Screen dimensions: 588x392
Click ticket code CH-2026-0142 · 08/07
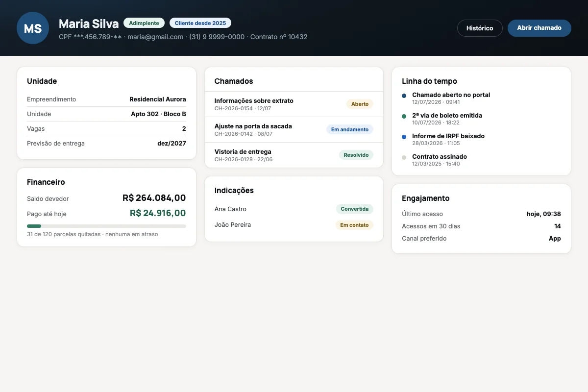pyautogui.click(x=244, y=134)
